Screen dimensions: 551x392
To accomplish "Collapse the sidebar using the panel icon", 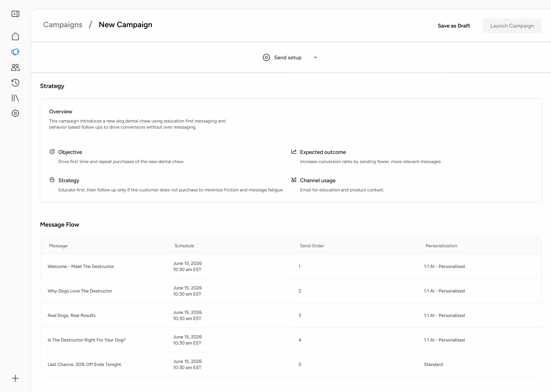I will tap(15, 13).
